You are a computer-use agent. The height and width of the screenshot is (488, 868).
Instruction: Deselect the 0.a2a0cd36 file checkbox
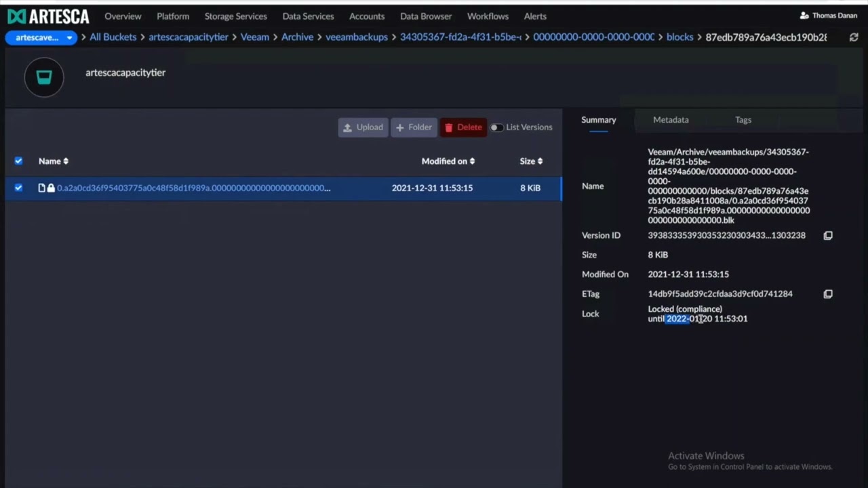(18, 188)
